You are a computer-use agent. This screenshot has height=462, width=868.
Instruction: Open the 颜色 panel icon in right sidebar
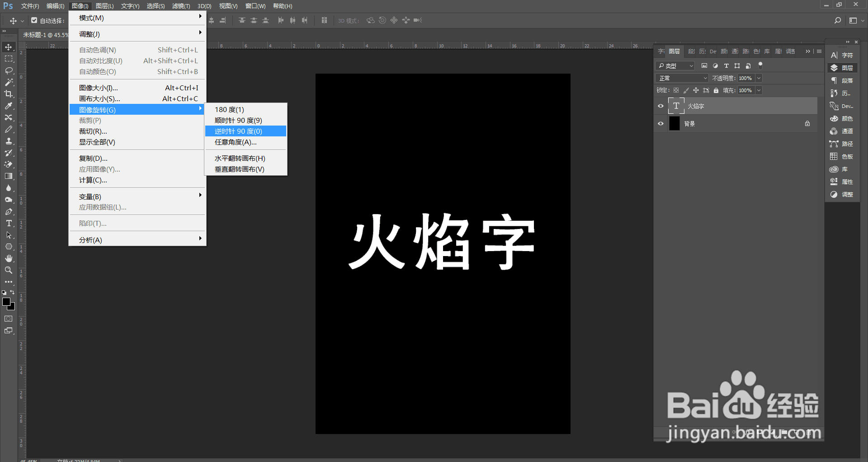point(834,118)
